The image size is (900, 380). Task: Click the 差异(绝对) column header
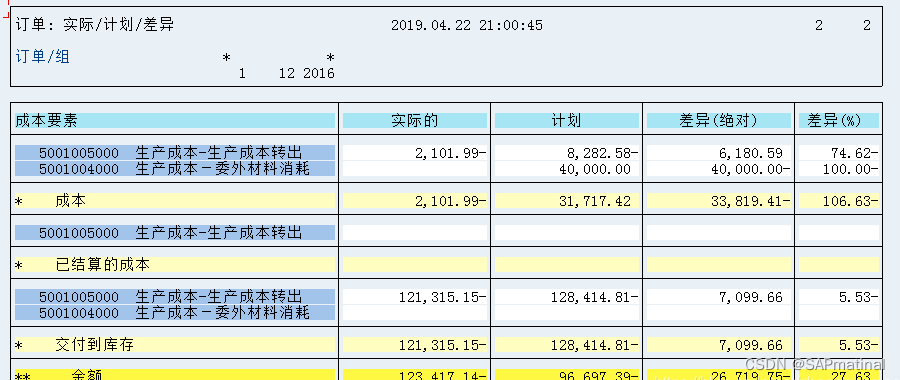point(719,121)
